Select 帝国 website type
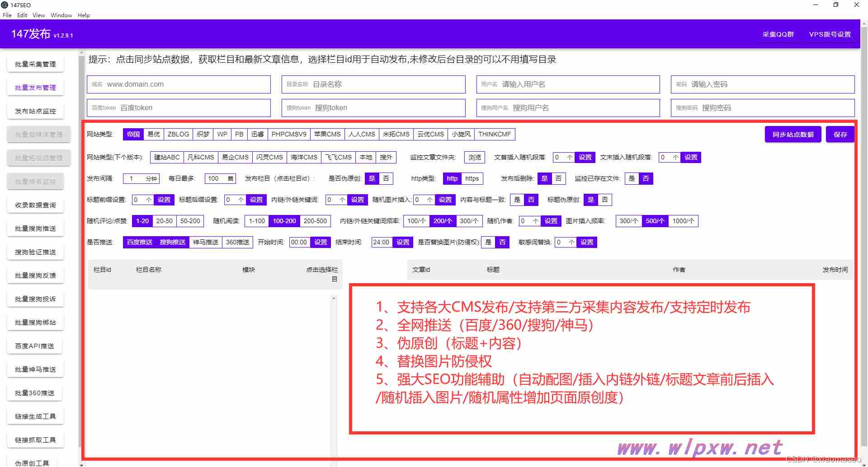The width and height of the screenshot is (868, 467). [x=133, y=134]
